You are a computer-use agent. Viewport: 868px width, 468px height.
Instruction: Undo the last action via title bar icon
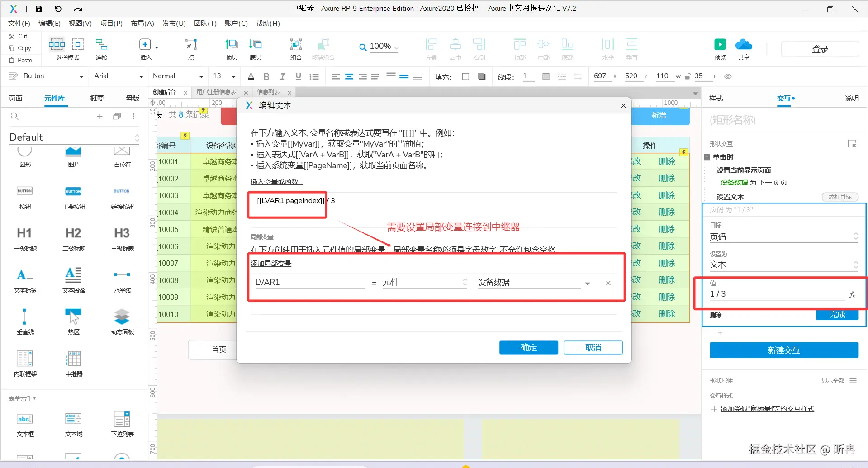click(x=58, y=9)
